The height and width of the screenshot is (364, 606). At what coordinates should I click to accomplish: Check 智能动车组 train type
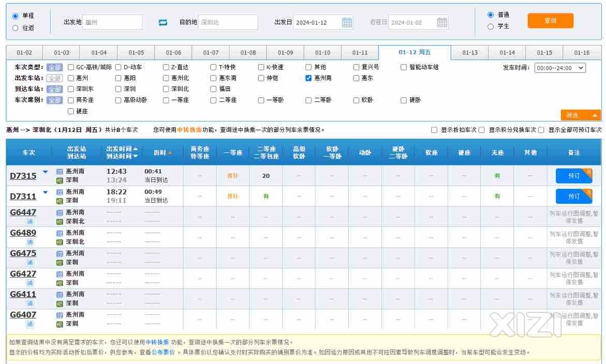pos(404,67)
